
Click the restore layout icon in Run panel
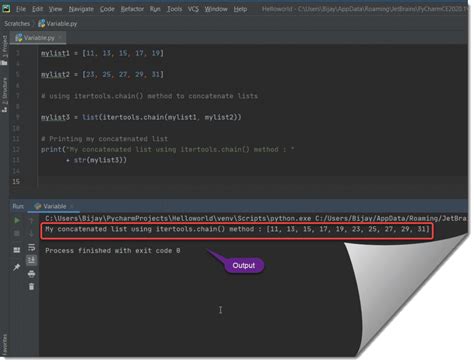17,250
